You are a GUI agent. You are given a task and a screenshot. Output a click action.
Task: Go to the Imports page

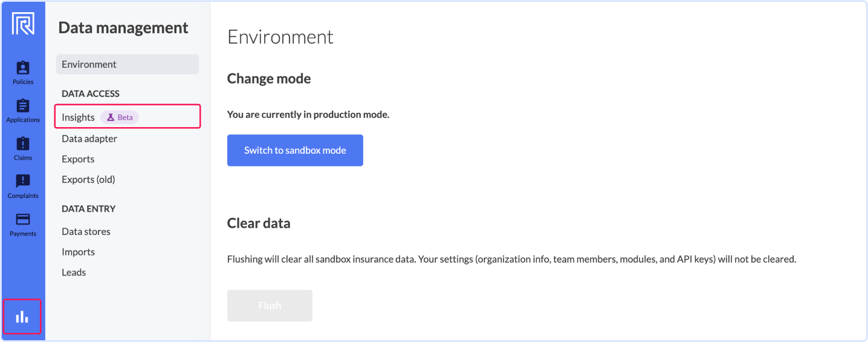click(x=78, y=252)
